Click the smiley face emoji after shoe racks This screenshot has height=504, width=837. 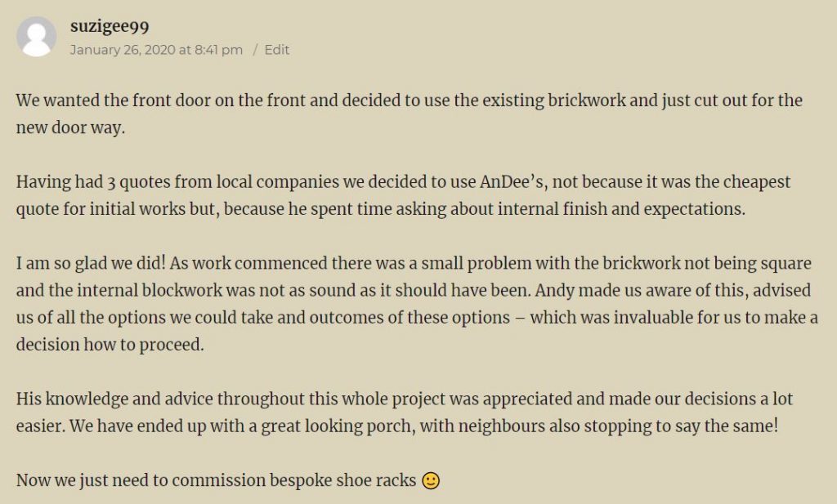coord(430,480)
